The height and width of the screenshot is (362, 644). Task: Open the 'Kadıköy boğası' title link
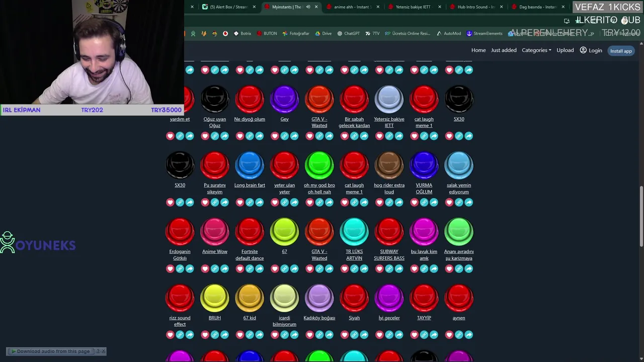click(x=319, y=318)
